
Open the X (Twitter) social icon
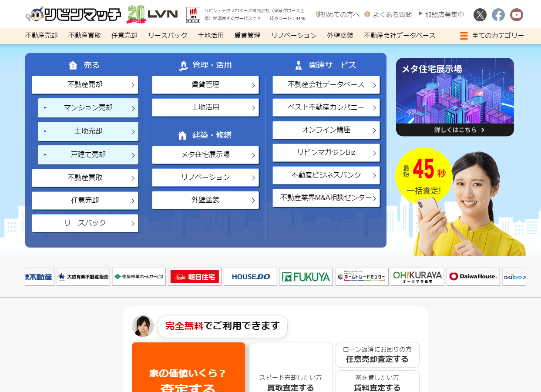click(x=480, y=15)
